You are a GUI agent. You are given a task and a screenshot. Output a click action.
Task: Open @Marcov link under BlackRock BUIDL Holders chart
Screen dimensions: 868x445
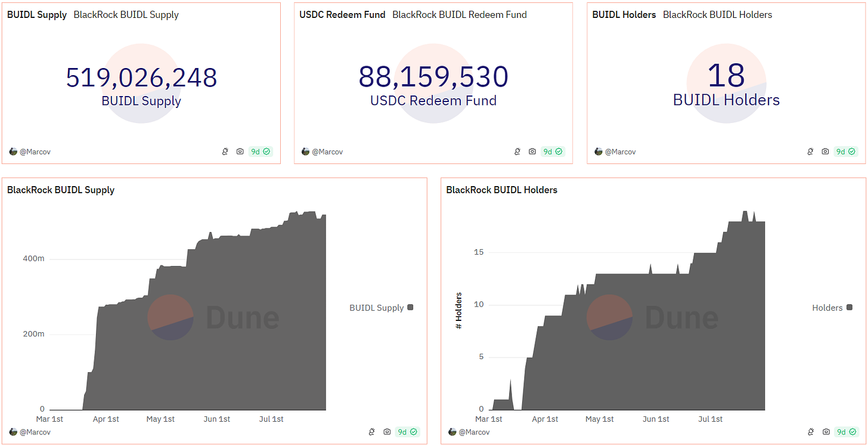pos(475,431)
